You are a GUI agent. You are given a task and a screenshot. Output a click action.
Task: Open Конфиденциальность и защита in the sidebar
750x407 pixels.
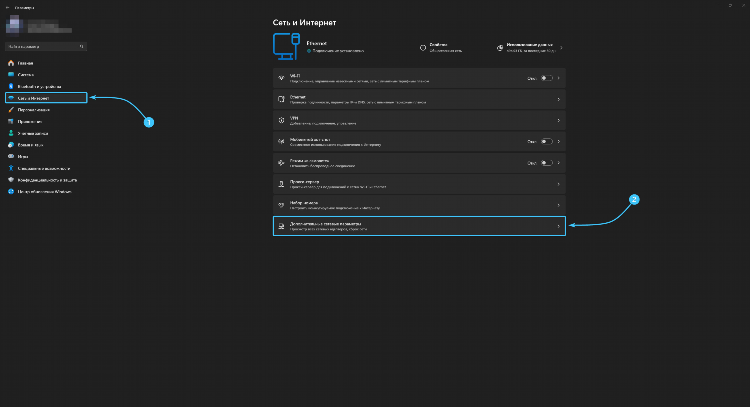point(46,180)
